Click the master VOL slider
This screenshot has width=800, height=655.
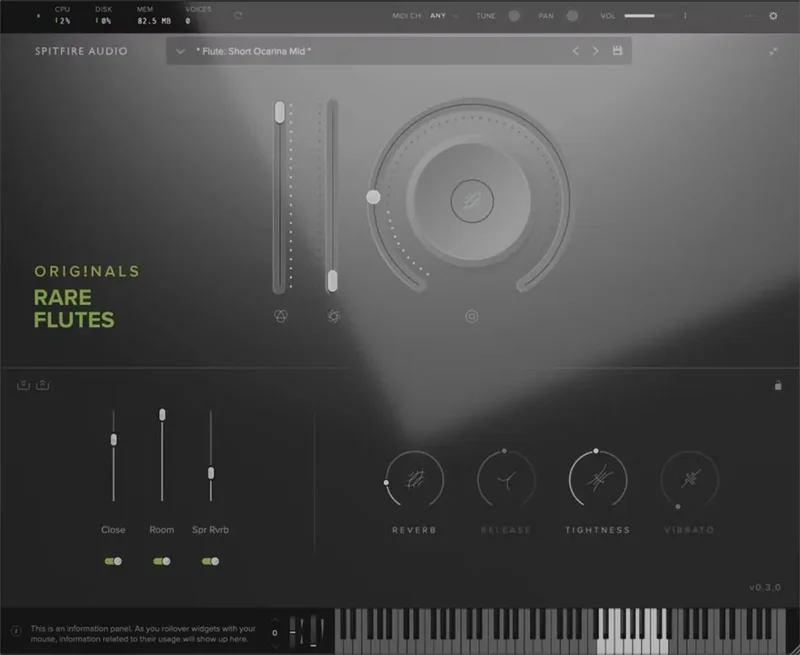[x=647, y=16]
